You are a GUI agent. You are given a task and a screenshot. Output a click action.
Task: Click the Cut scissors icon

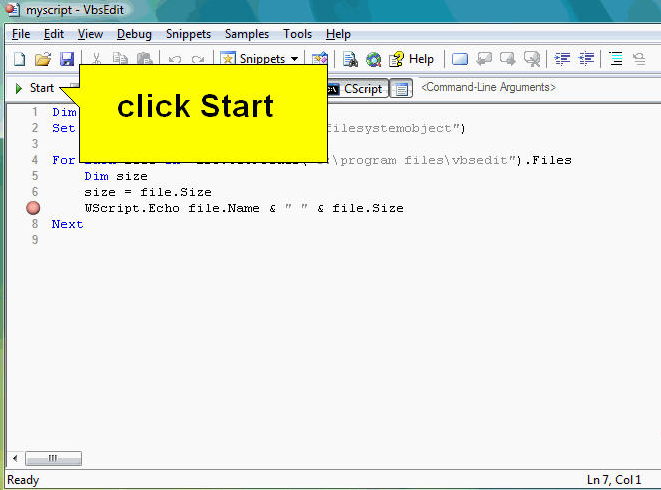point(97,58)
